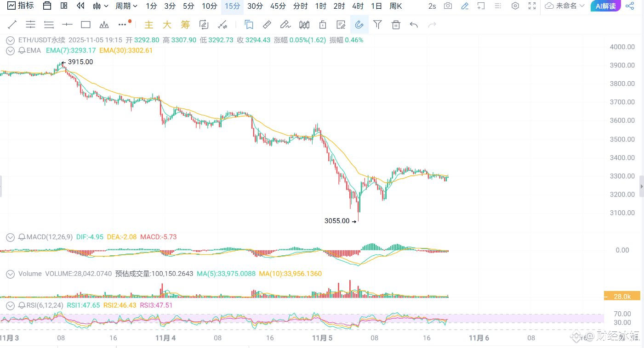Switch to the 周K timeframe

click(x=395, y=6)
